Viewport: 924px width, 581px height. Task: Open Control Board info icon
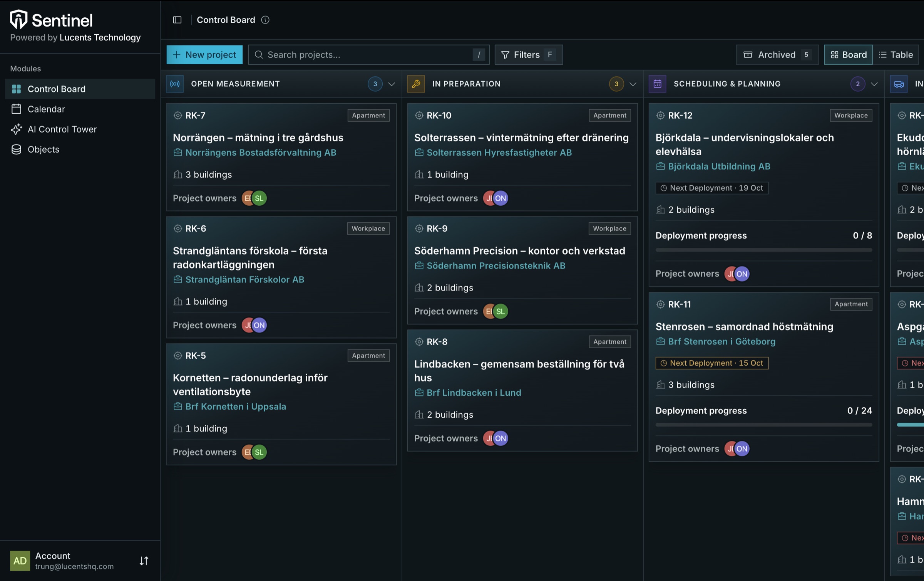[265, 20]
